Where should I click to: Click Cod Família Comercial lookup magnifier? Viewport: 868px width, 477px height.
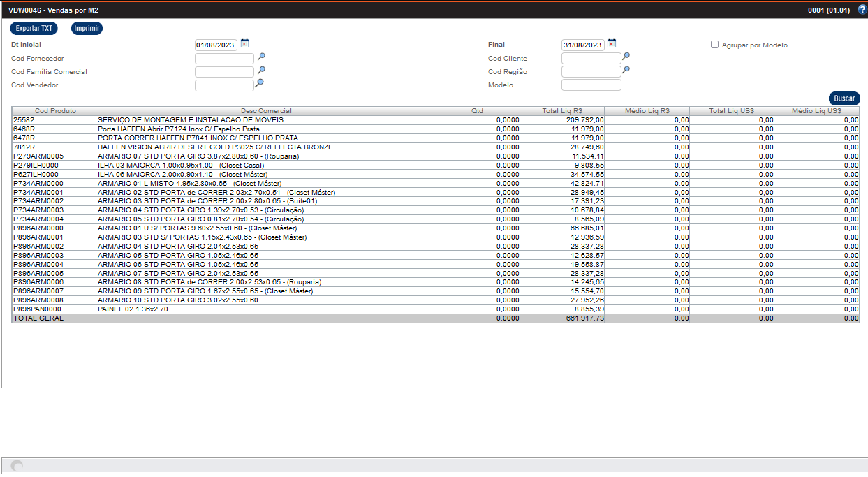(x=261, y=71)
